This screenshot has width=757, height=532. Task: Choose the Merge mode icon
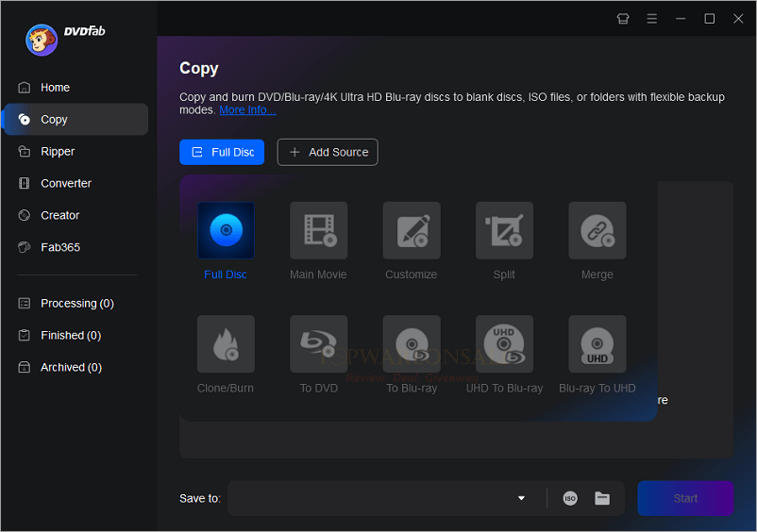click(597, 230)
